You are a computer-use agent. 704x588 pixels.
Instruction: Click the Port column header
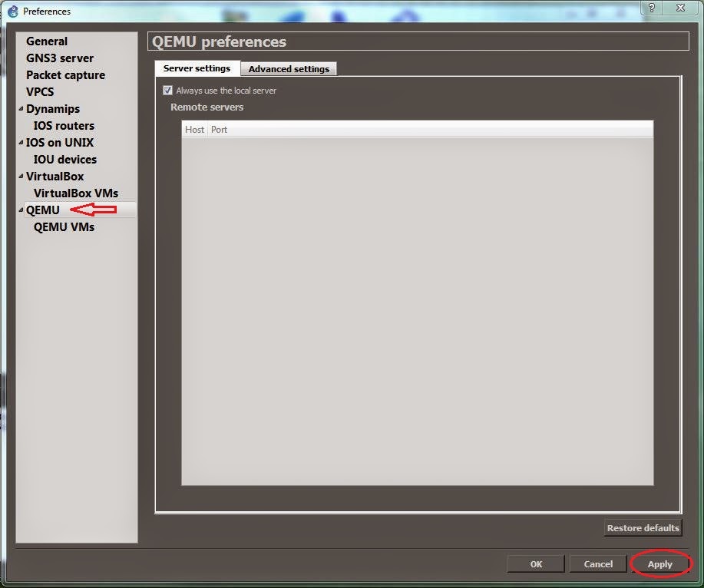(219, 129)
